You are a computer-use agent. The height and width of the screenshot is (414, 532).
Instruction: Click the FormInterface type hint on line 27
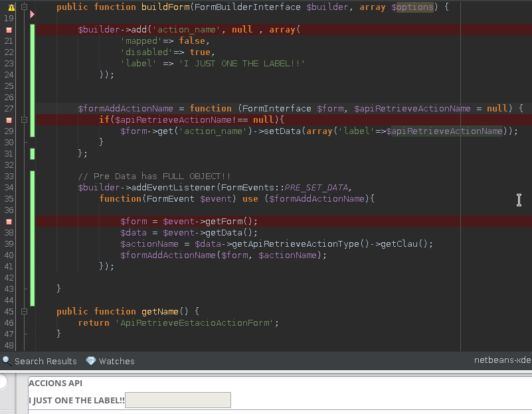coord(277,109)
